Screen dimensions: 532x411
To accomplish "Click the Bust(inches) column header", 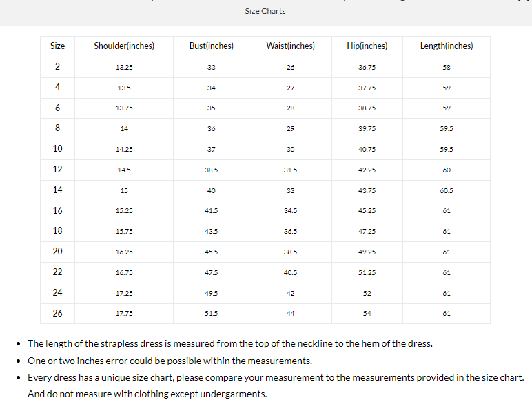I will pos(211,46).
